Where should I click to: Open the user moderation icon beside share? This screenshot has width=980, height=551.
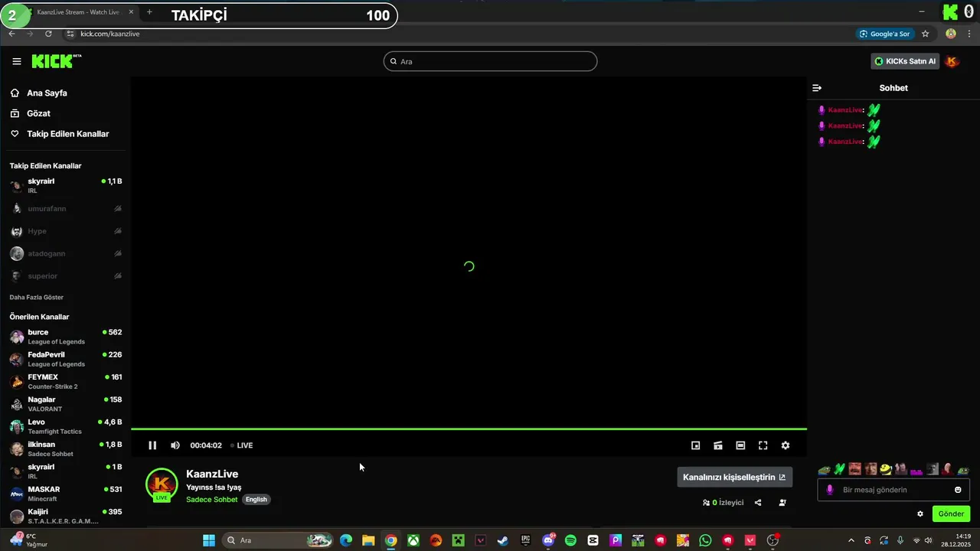pyautogui.click(x=782, y=503)
